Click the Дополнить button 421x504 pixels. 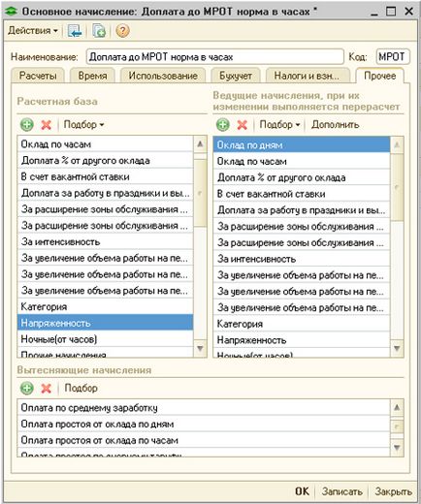(x=336, y=125)
